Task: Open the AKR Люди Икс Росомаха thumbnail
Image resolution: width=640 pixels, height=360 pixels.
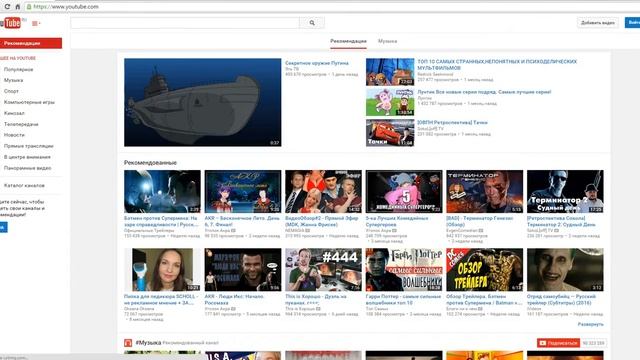Action: [x=243, y=270]
